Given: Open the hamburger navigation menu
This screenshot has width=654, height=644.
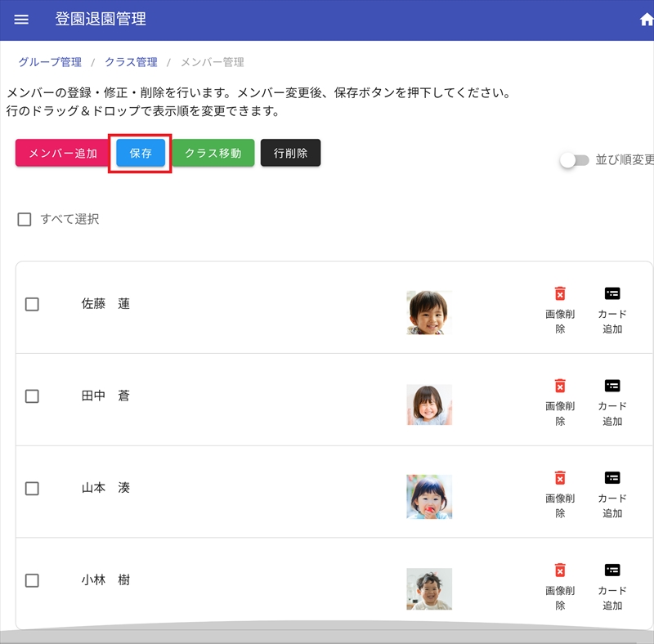Looking at the screenshot, I should 21,20.
